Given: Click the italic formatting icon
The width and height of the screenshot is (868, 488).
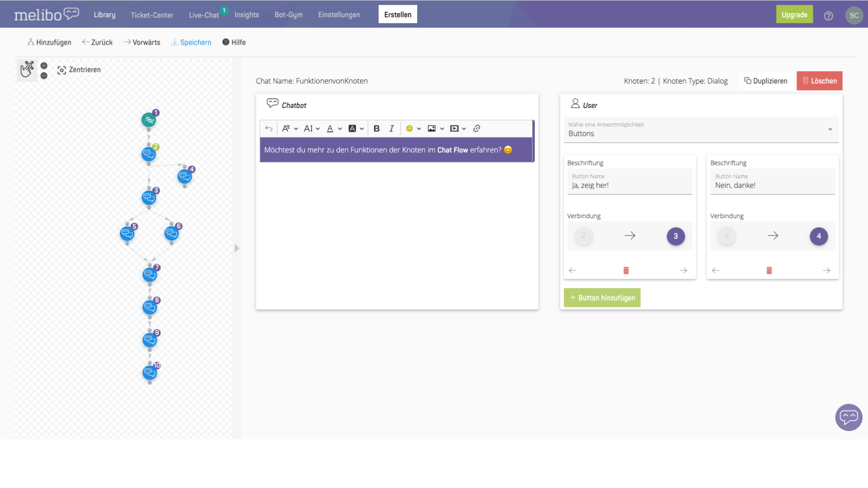Looking at the screenshot, I should coord(391,128).
